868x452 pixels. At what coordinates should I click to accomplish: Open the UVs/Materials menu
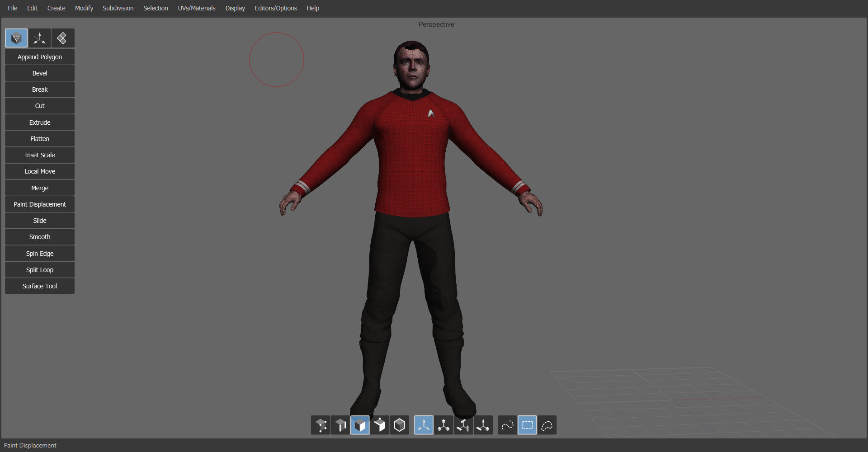(197, 8)
